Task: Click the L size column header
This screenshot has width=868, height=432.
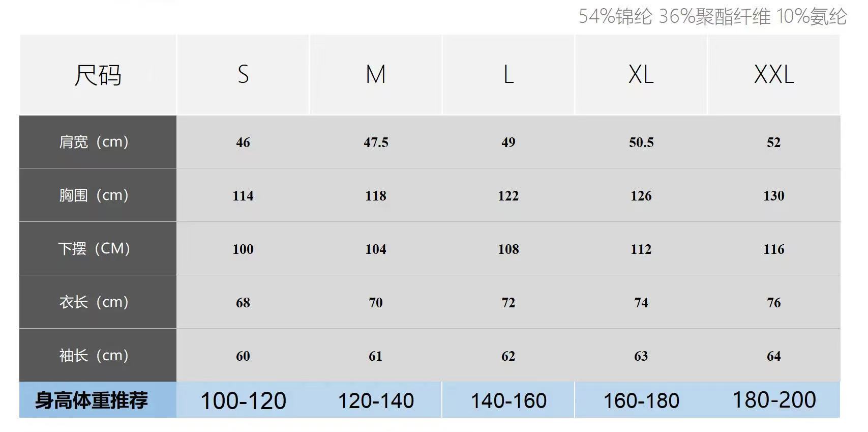Action: tap(508, 75)
